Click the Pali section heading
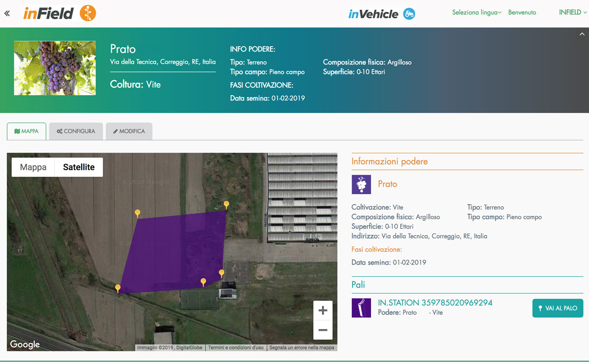 pyautogui.click(x=358, y=285)
